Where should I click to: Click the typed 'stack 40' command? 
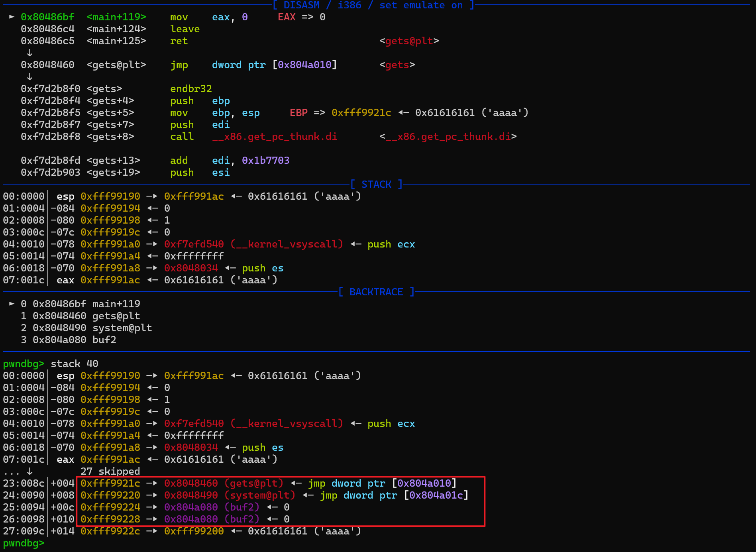75,363
